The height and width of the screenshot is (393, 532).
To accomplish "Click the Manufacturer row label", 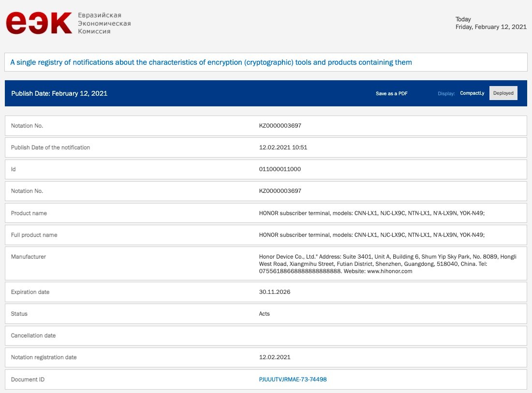I will click(28, 257).
